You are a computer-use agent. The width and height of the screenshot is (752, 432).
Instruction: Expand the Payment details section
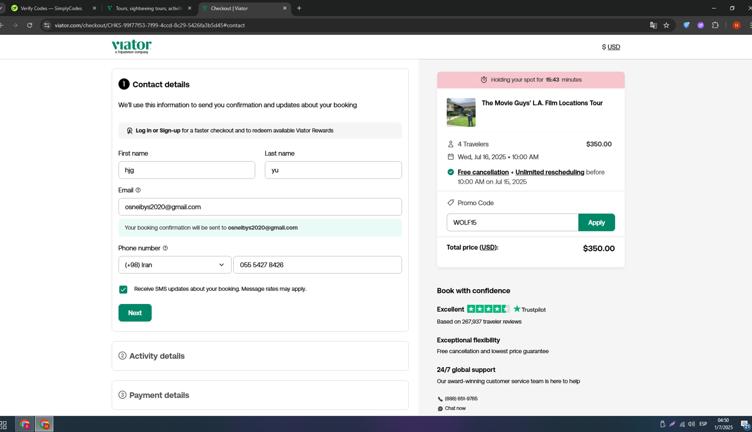click(260, 395)
